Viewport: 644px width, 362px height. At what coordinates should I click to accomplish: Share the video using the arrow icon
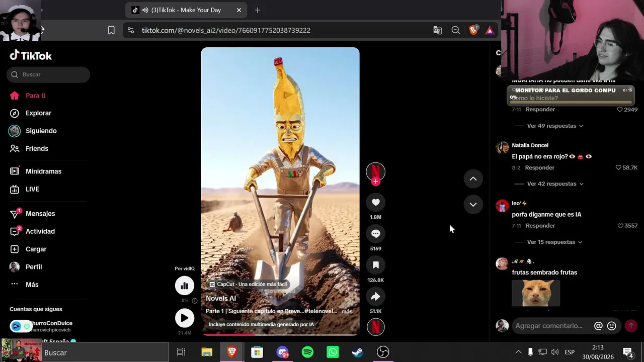tap(375, 297)
